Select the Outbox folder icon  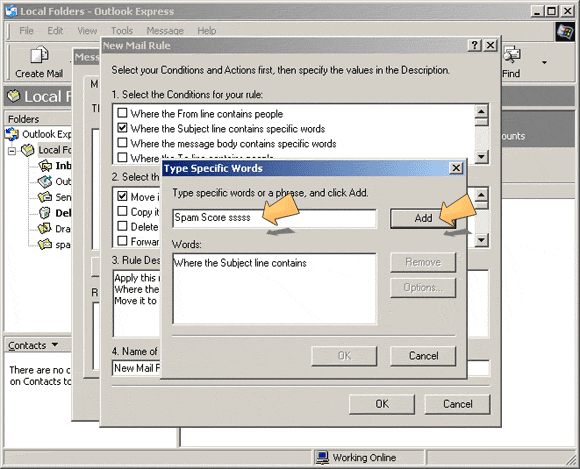(45, 181)
